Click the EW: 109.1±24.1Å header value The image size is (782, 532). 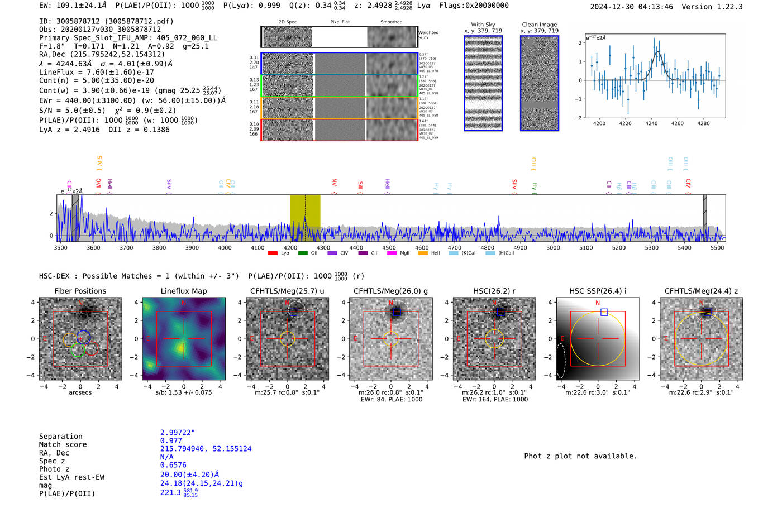pyautogui.click(x=73, y=6)
